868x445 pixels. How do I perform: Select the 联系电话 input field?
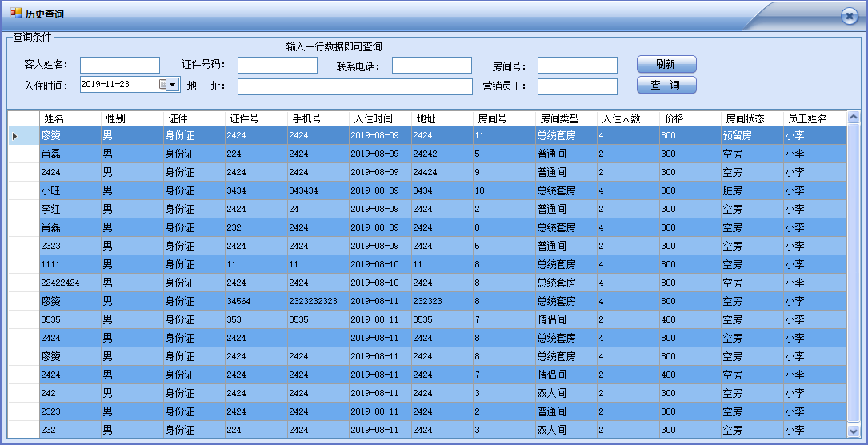click(x=431, y=66)
